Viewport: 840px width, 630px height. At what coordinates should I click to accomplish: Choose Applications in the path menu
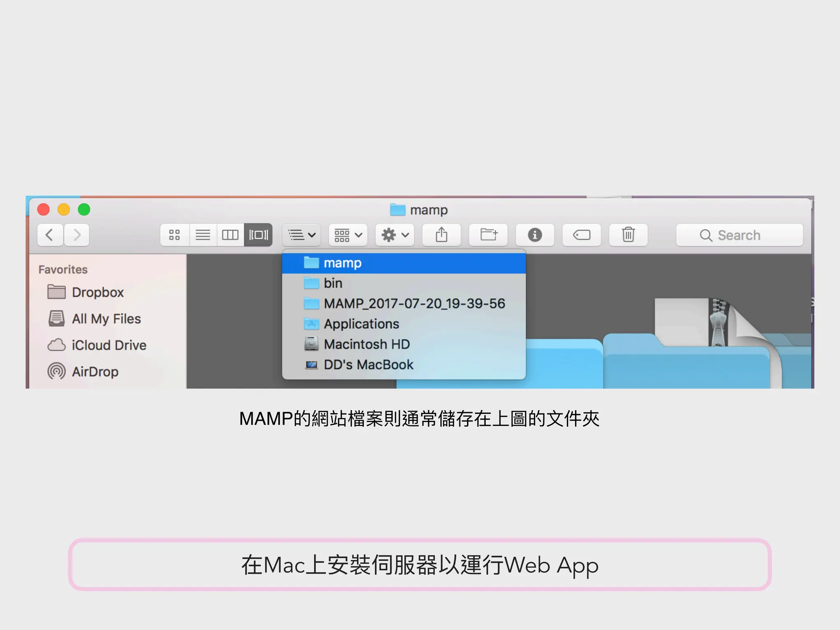pos(404,324)
